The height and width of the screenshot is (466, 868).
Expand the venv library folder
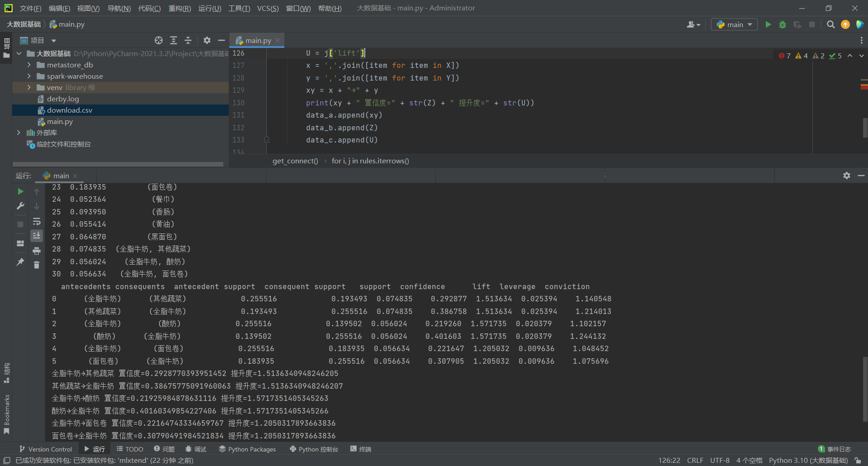point(29,87)
